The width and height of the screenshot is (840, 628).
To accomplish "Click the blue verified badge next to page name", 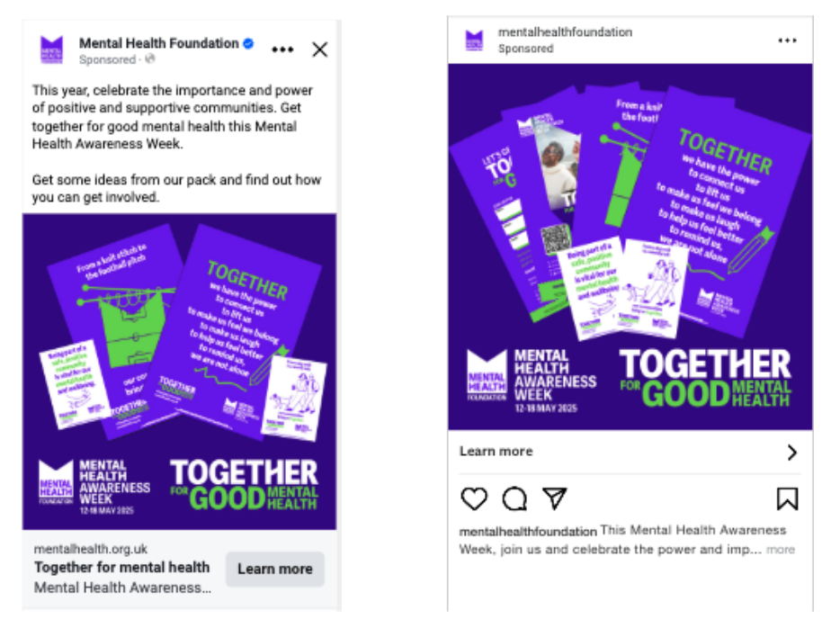I will pos(248,43).
